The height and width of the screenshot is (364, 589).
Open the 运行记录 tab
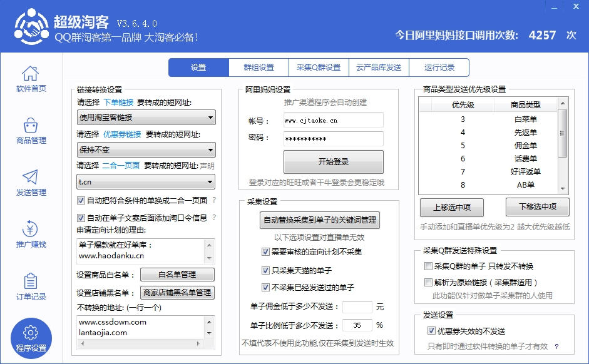pos(439,68)
